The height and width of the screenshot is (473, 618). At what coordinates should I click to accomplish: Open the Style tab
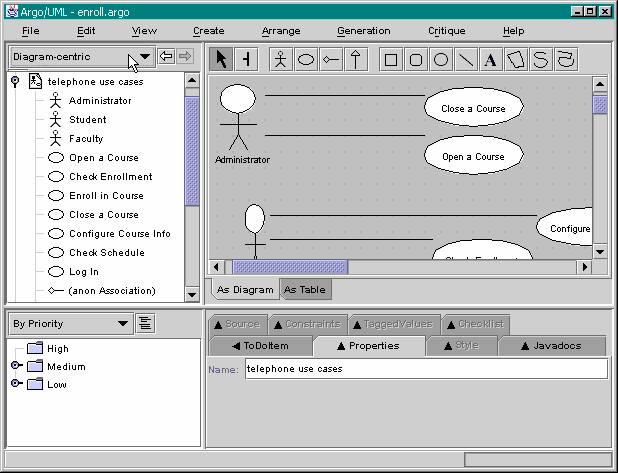click(462, 346)
